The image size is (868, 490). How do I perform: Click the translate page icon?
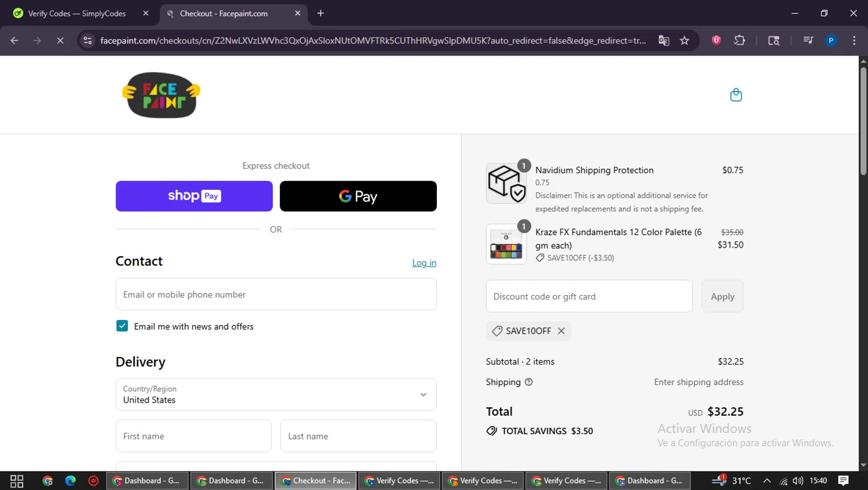click(664, 40)
